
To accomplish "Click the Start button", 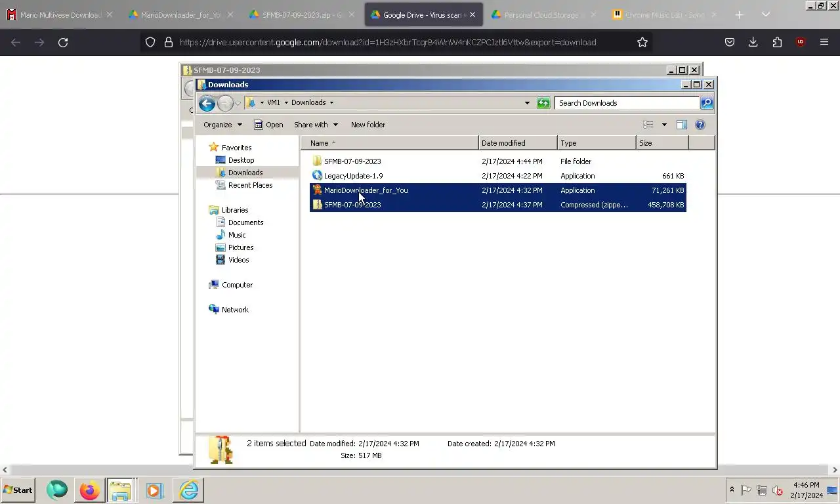I will (x=18, y=490).
